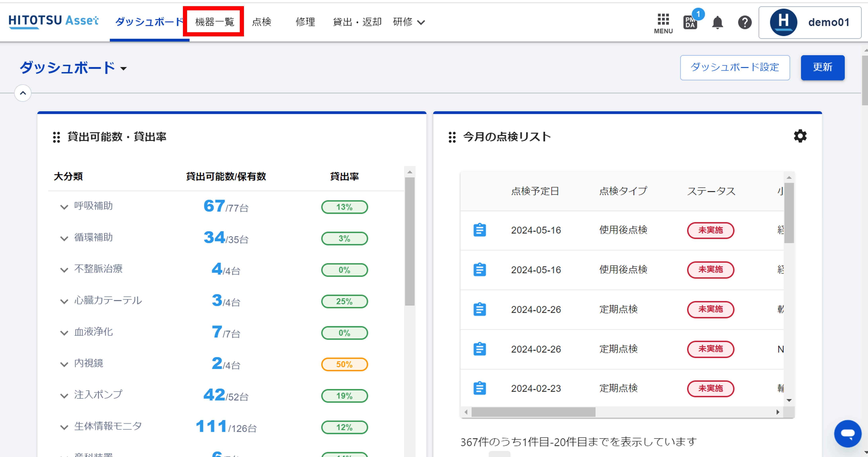Viewport: 868px width, 457px height.
Task: Open the ダッシュボード title dropdown arrow
Action: click(x=124, y=68)
